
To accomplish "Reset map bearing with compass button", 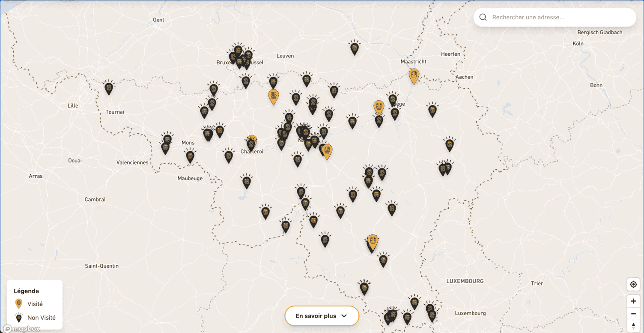I will (633, 326).
